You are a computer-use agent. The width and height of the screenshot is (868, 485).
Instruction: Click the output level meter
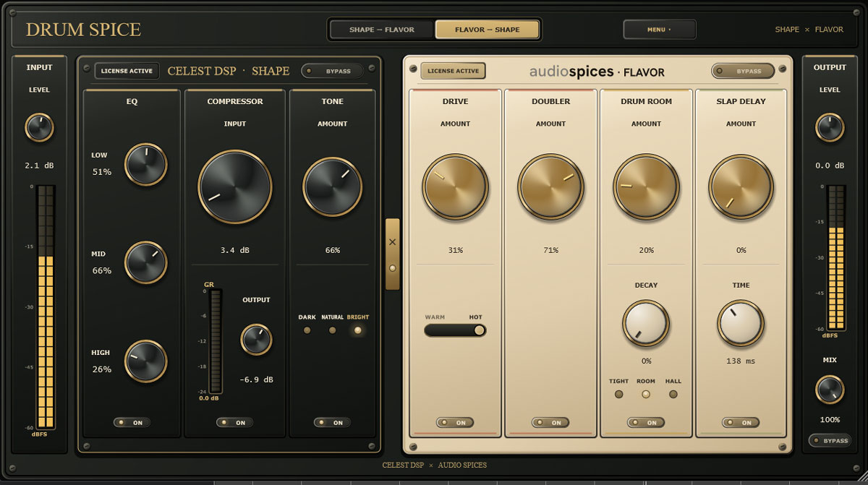(835, 257)
